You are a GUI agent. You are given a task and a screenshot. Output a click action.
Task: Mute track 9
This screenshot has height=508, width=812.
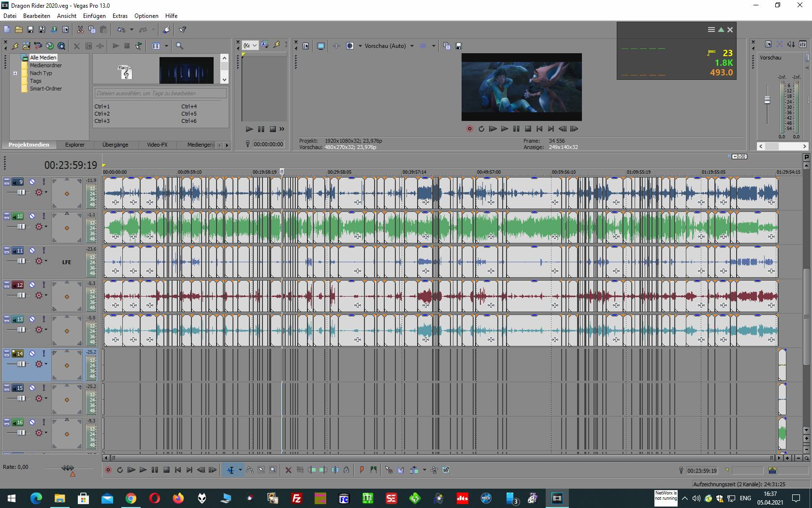(x=32, y=182)
